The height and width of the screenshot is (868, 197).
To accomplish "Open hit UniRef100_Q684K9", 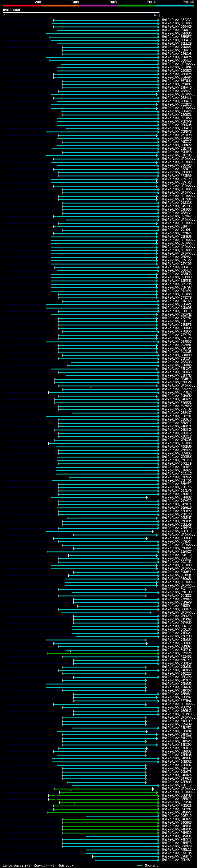I will pos(177,26).
